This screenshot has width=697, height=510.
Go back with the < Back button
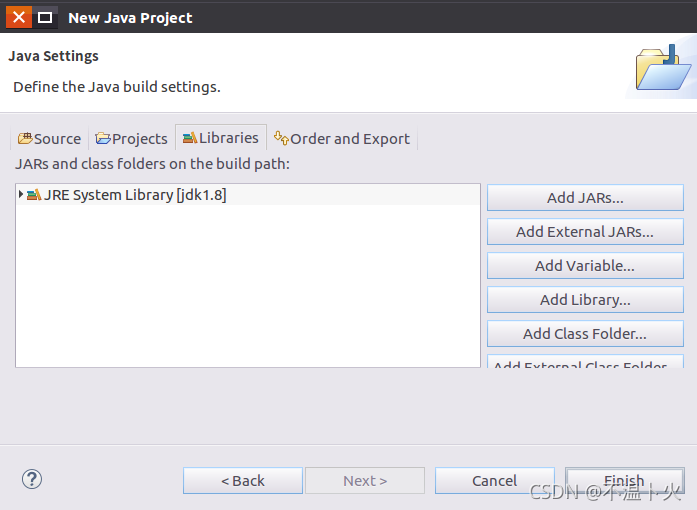point(243,481)
